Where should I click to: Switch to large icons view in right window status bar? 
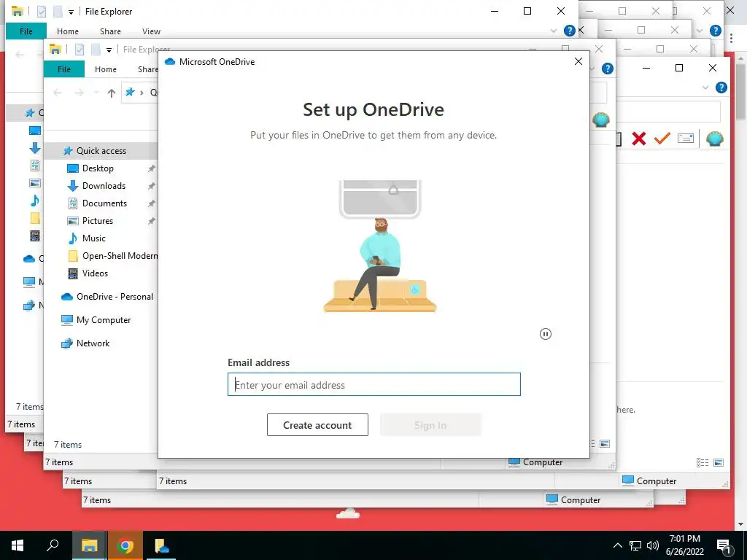(x=719, y=462)
